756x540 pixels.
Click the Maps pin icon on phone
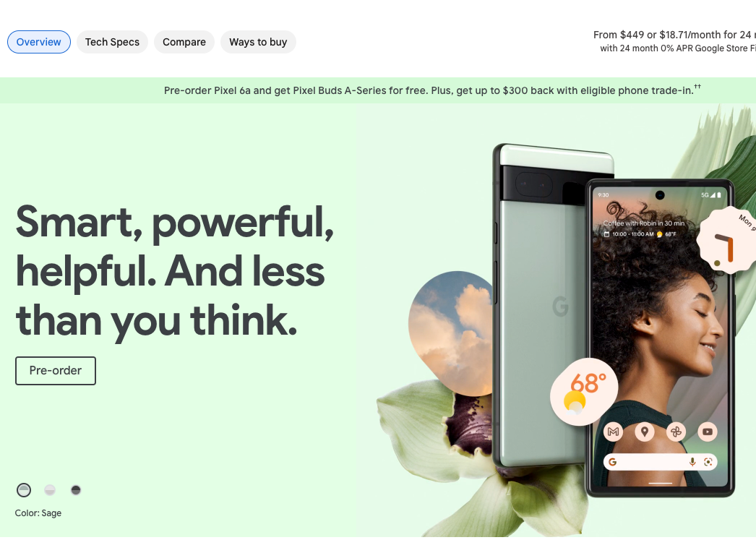point(644,432)
